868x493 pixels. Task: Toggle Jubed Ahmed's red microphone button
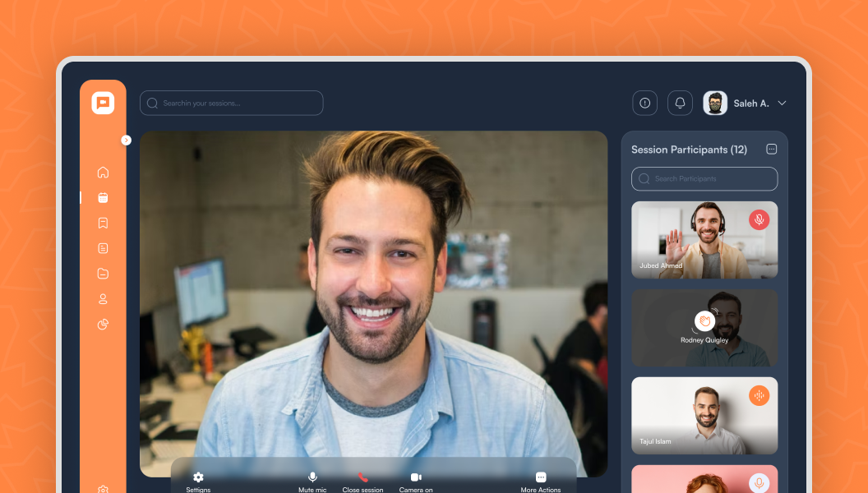click(759, 219)
